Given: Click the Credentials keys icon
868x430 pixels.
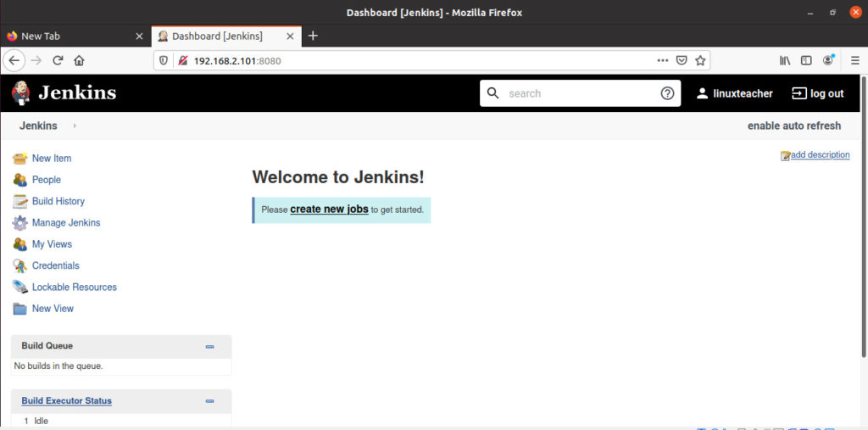Looking at the screenshot, I should pyautogui.click(x=20, y=266).
